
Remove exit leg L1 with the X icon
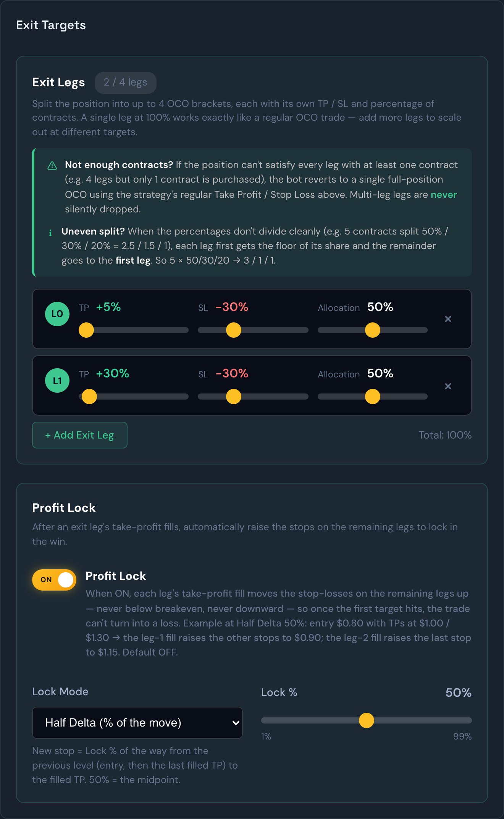tap(448, 386)
